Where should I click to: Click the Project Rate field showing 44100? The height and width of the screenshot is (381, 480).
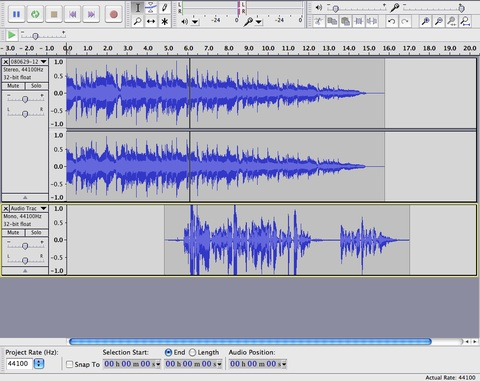pos(19,364)
